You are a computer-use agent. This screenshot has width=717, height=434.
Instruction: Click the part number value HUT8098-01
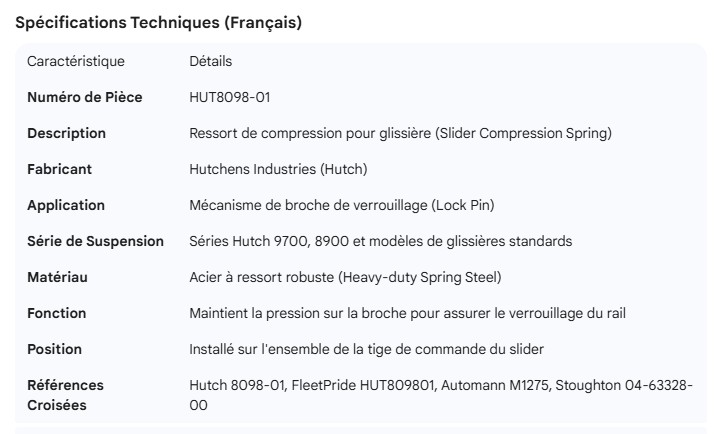point(230,98)
